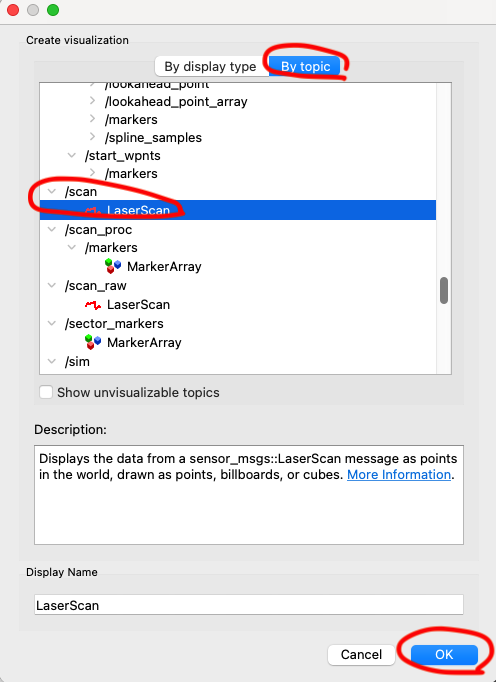Viewport: 496px width, 682px height.
Task: Expand /markers chevron under /start_wpnts
Action: tap(92, 173)
